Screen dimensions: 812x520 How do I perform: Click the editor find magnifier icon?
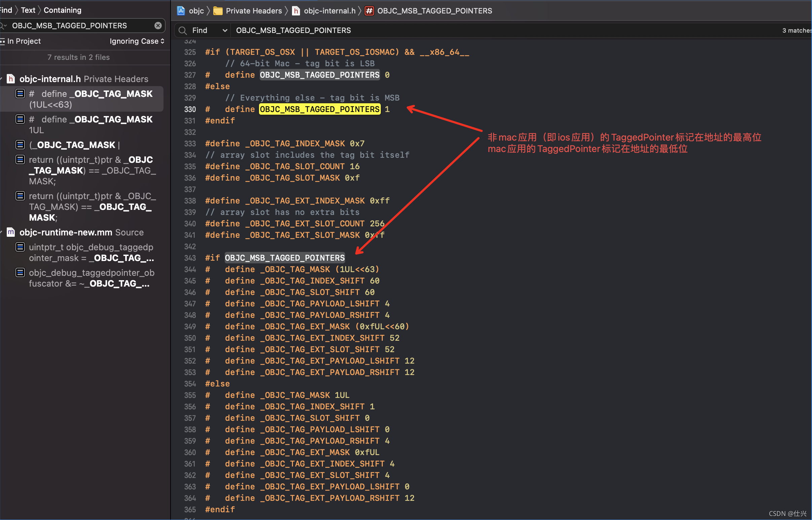[183, 31]
